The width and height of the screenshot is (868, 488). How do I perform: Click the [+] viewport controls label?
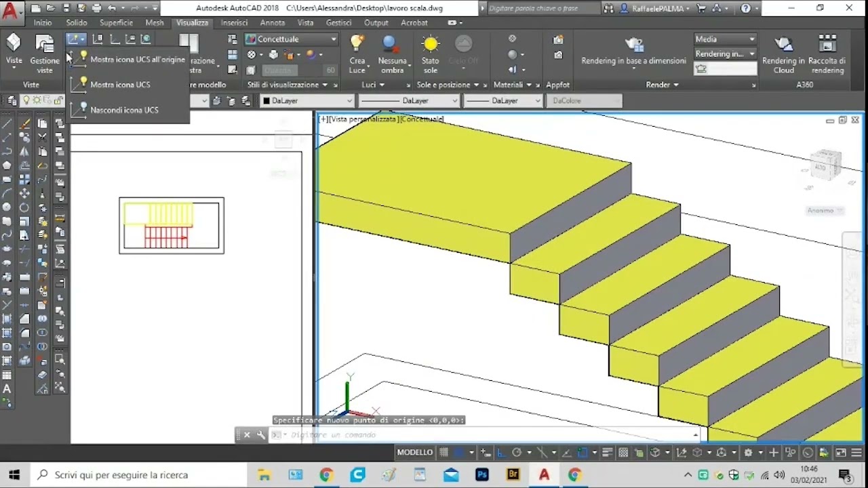pyautogui.click(x=324, y=119)
